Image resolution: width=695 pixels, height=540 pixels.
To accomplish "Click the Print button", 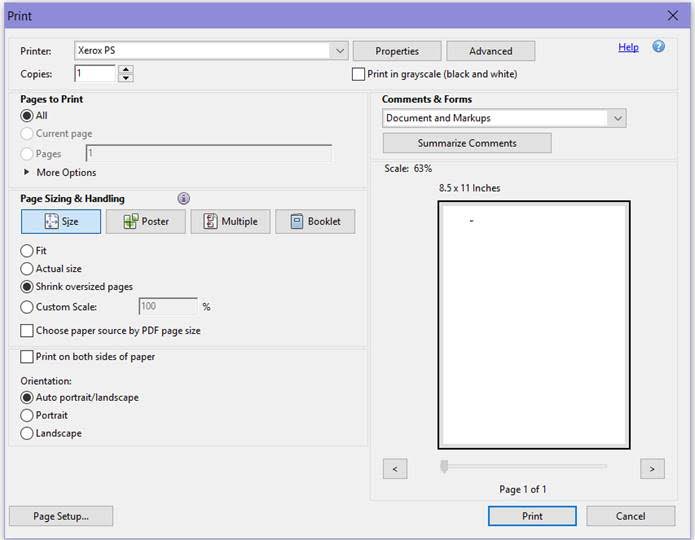I will (x=532, y=516).
